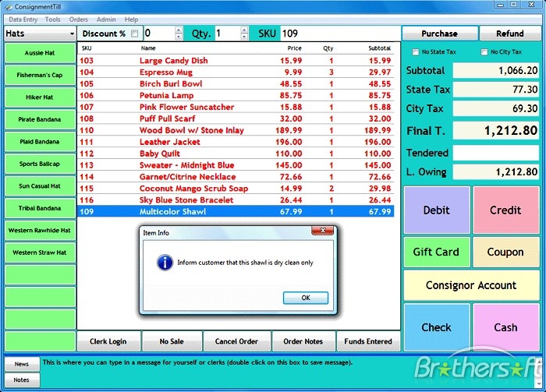Apply a Coupon

(505, 252)
